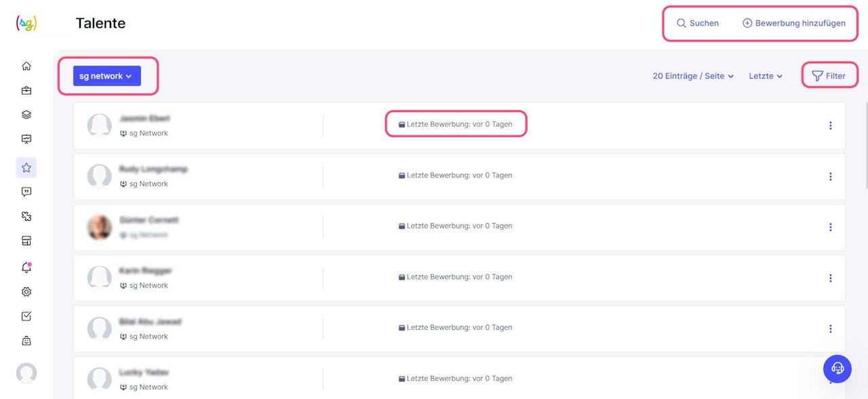Open three-dot menu for first talent row

coord(830,125)
